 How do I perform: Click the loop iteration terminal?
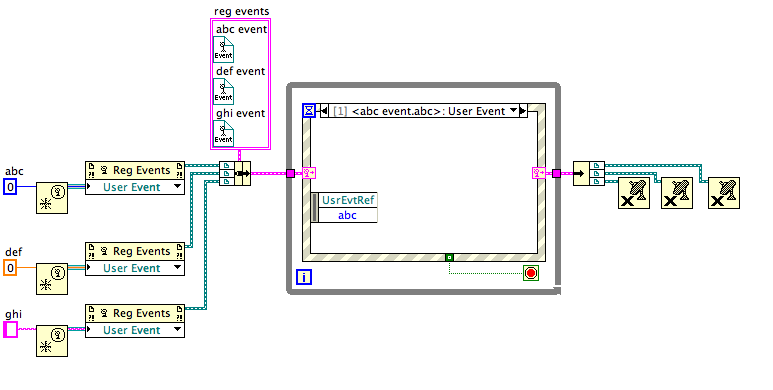coord(304,277)
